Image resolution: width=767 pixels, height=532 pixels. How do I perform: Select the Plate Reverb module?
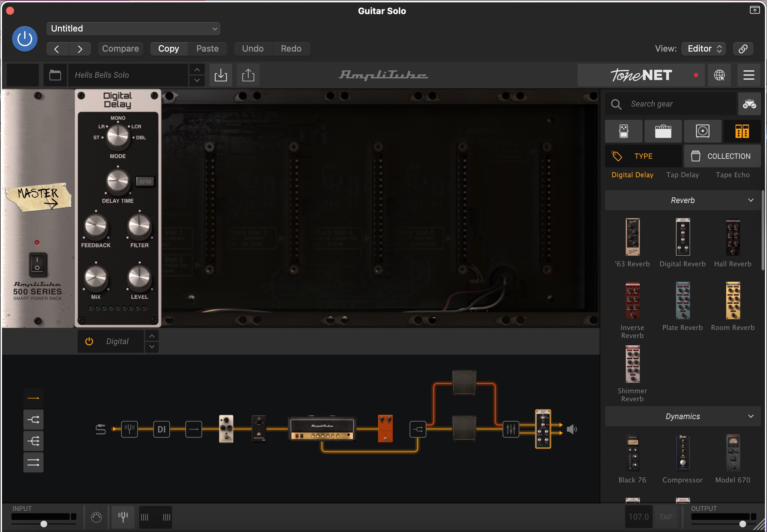tap(683, 301)
